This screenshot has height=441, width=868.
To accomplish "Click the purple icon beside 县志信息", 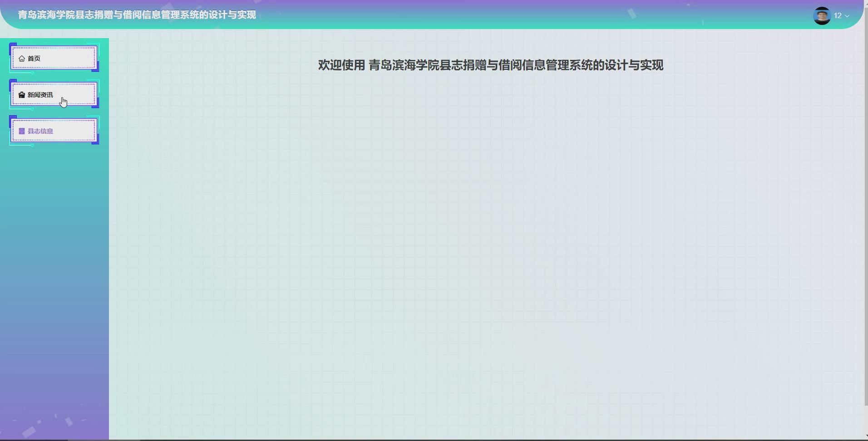I will click(22, 131).
